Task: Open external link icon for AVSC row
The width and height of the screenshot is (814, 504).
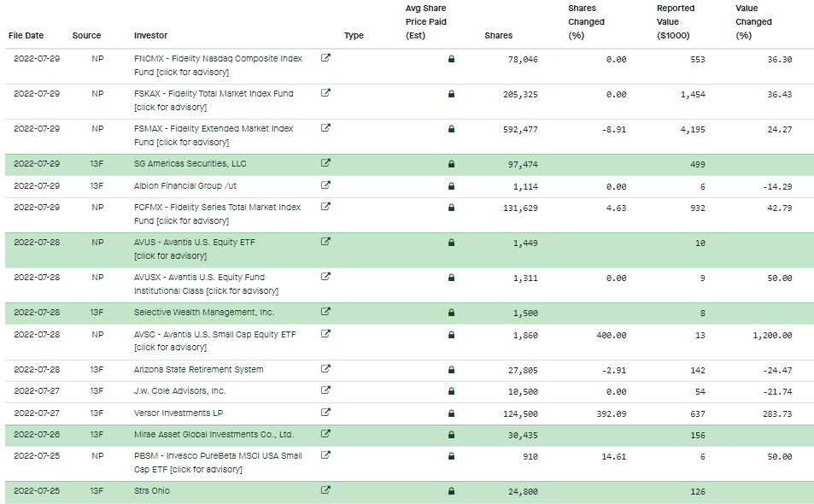Action: (x=325, y=334)
